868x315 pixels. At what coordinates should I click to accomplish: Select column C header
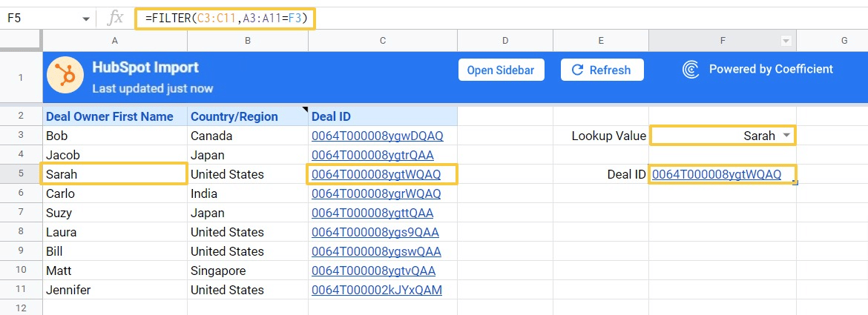coord(383,40)
